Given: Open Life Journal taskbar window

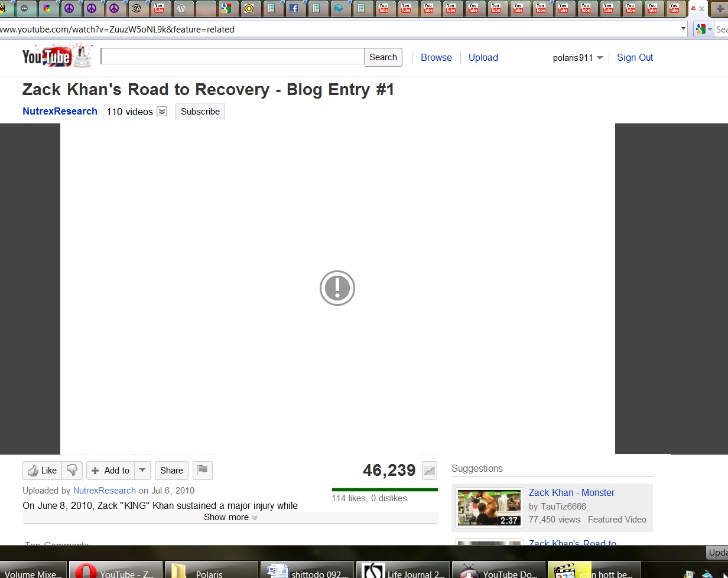Looking at the screenshot, I should point(403,571).
